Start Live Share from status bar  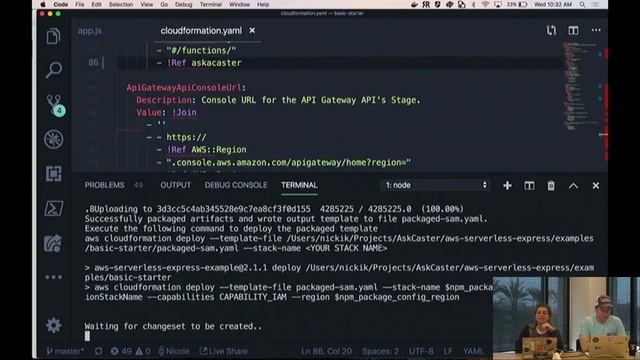point(224,351)
